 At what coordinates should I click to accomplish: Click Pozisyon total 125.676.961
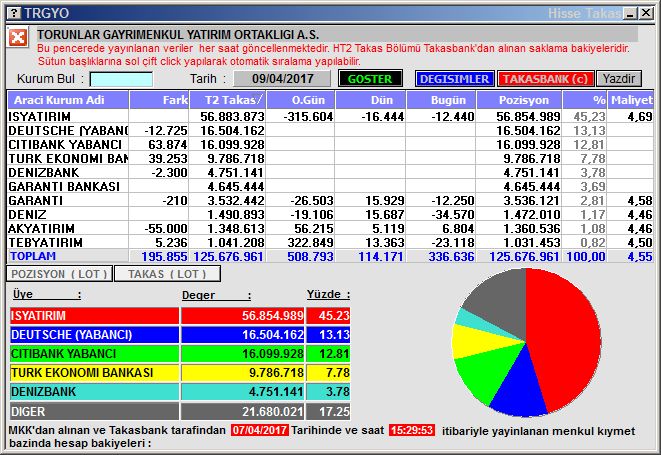tap(524, 256)
